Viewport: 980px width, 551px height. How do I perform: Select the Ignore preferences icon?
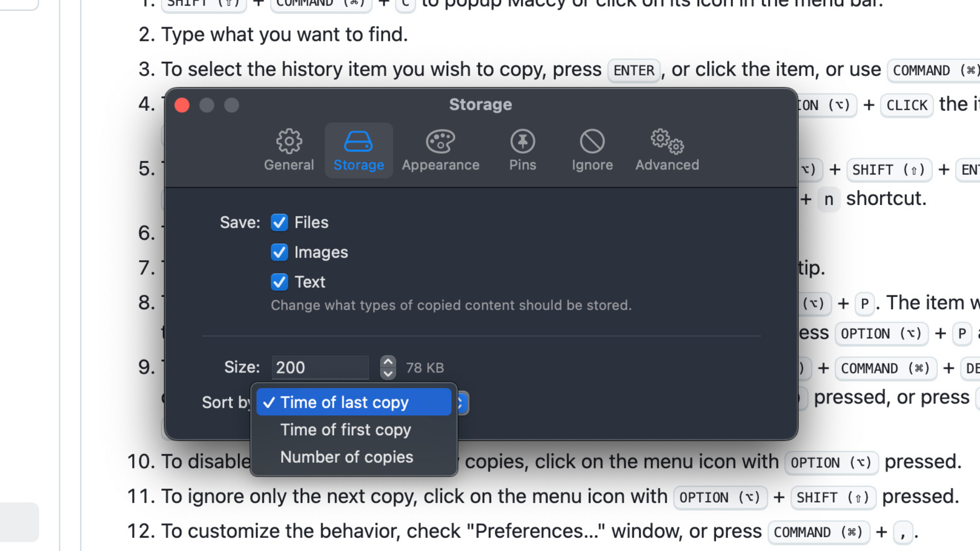[592, 149]
